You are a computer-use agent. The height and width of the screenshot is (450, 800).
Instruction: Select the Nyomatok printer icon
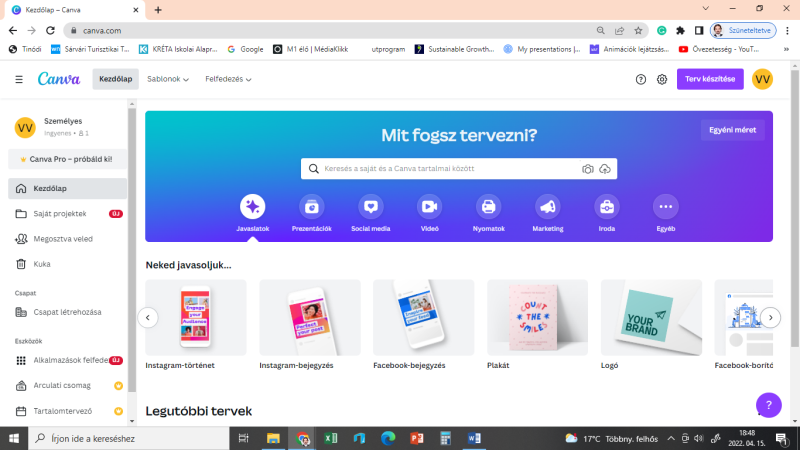(x=488, y=206)
